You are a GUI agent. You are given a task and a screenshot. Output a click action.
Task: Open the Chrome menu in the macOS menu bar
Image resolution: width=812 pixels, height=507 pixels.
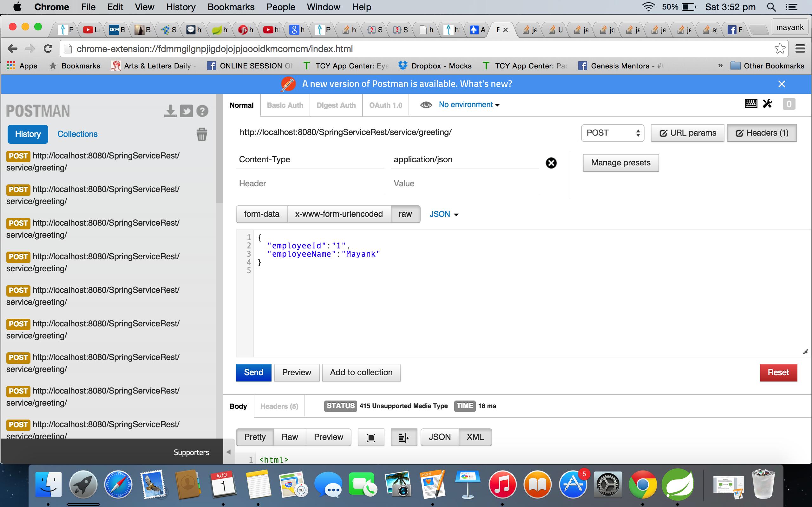pyautogui.click(x=52, y=7)
